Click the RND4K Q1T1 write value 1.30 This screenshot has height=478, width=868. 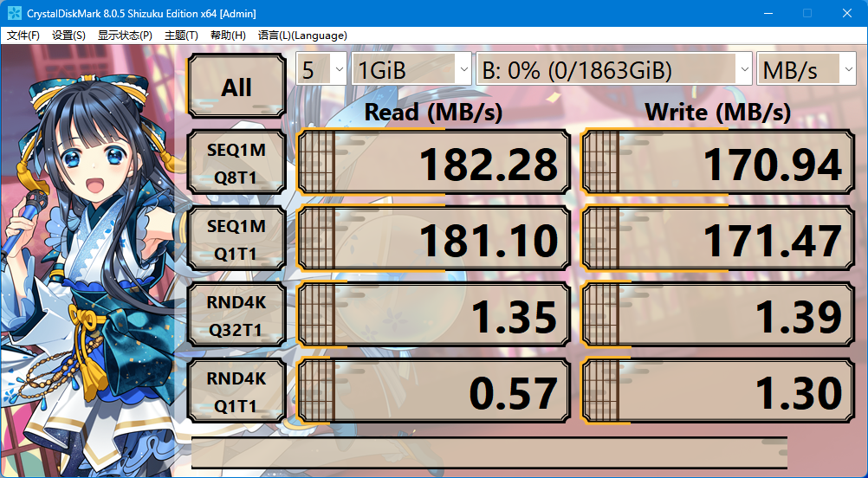click(718, 391)
